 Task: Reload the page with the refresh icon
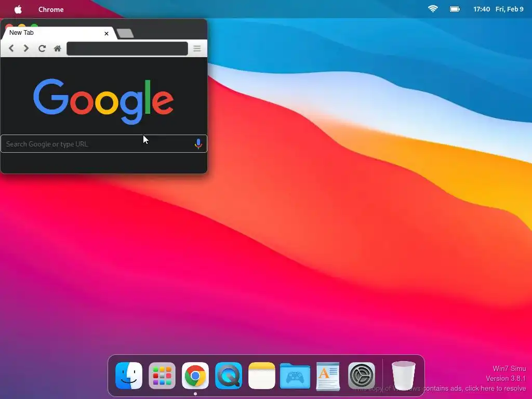tap(42, 48)
